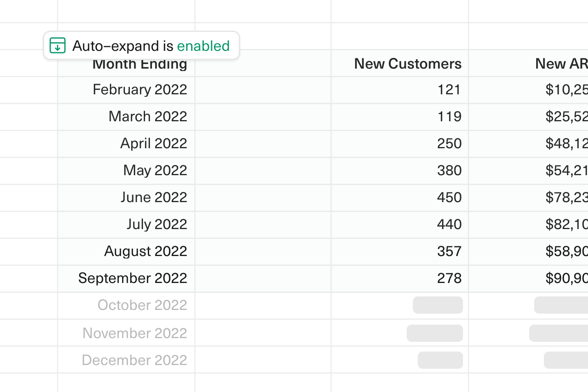This screenshot has width=588, height=392.
Task: Click the 'September 2022' month cell
Action: [x=133, y=278]
